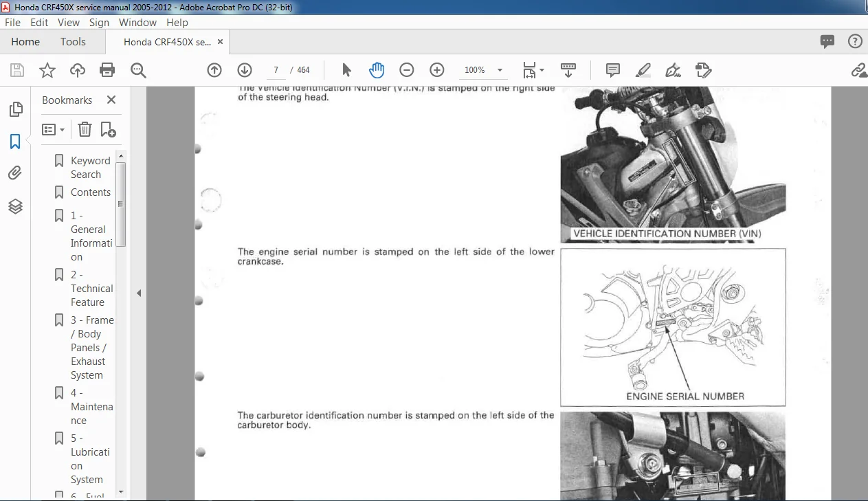Image resolution: width=868 pixels, height=501 pixels.
Task: Add a new bookmark icon
Action: tap(108, 129)
